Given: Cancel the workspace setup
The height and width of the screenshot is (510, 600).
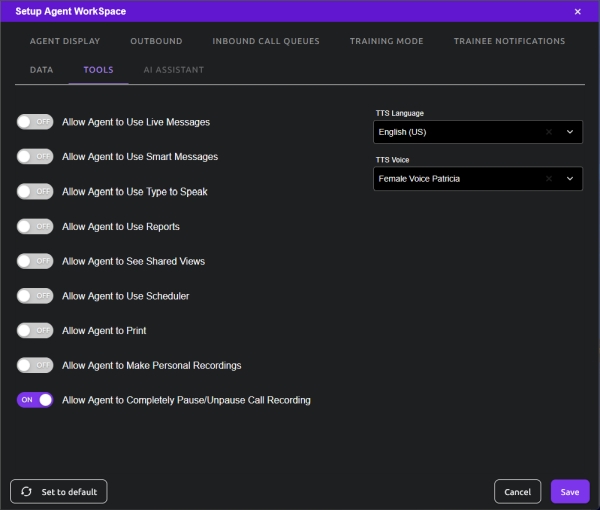Looking at the screenshot, I should pos(517,492).
